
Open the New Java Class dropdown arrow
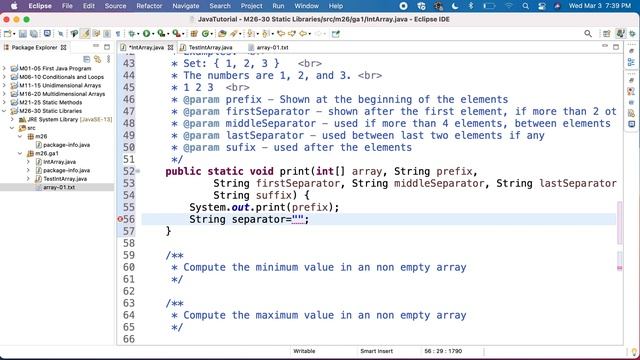[x=212, y=34]
